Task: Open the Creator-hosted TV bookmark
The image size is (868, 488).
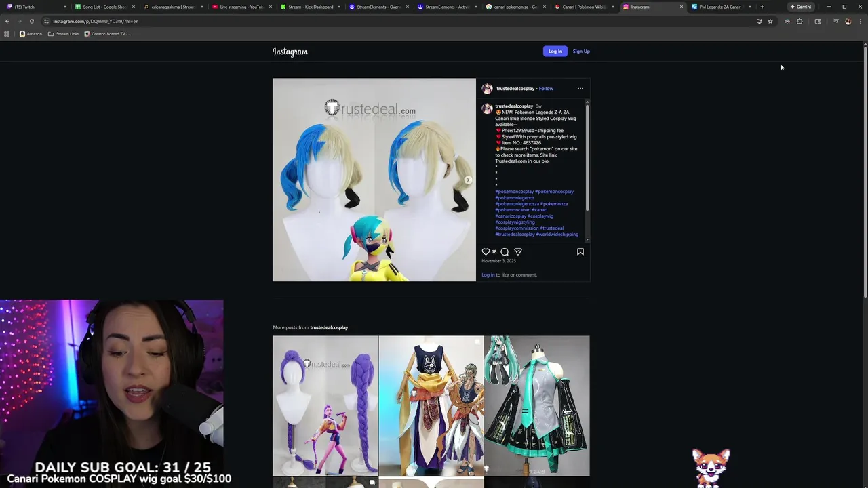Action: point(107,34)
